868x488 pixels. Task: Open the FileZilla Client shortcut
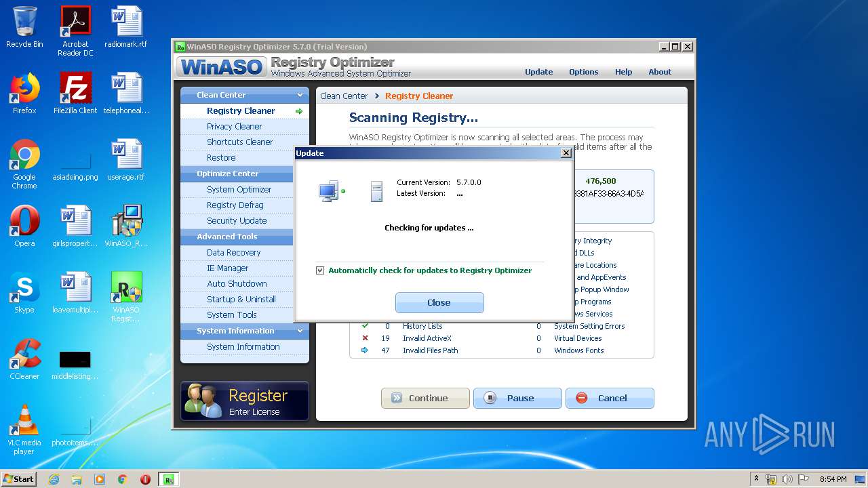(75, 94)
